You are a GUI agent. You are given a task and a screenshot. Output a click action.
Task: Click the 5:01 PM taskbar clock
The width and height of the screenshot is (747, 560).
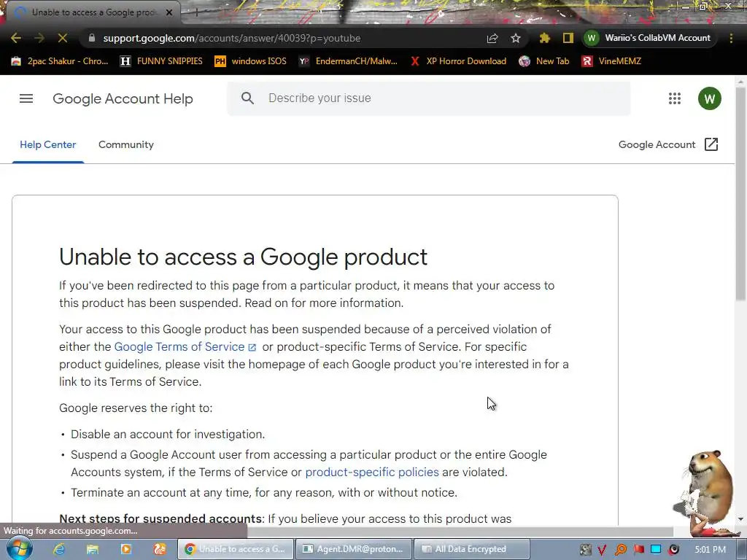710,550
